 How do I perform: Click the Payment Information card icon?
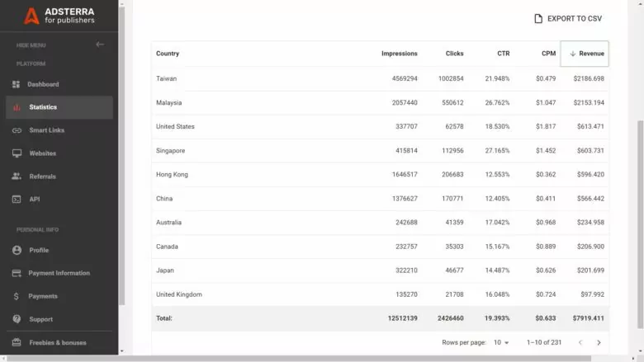click(x=17, y=273)
